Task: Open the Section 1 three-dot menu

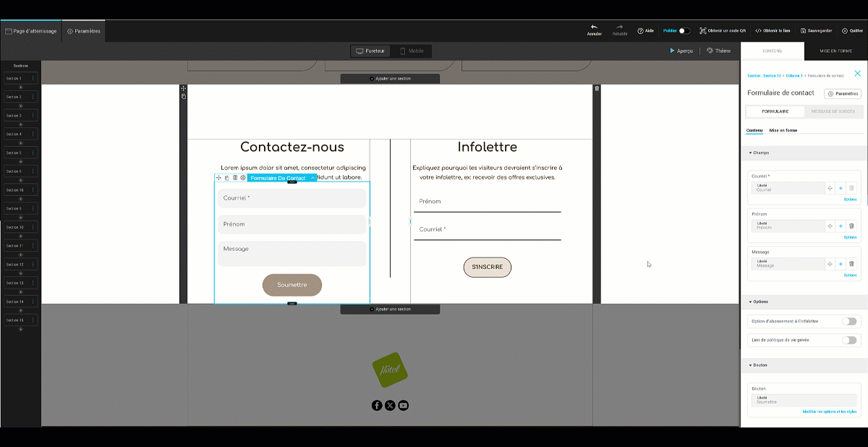Action: point(33,78)
